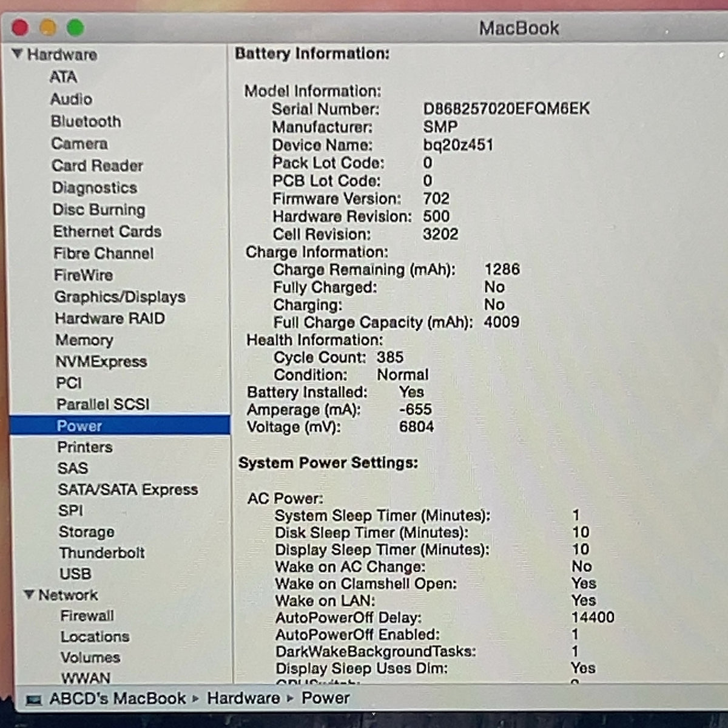Select Ethernet Cards in the list
This screenshot has height=728, width=728.
pyautogui.click(x=107, y=231)
